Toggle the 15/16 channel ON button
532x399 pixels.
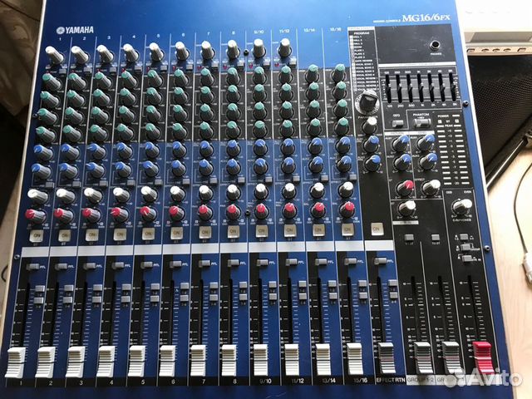(347, 229)
